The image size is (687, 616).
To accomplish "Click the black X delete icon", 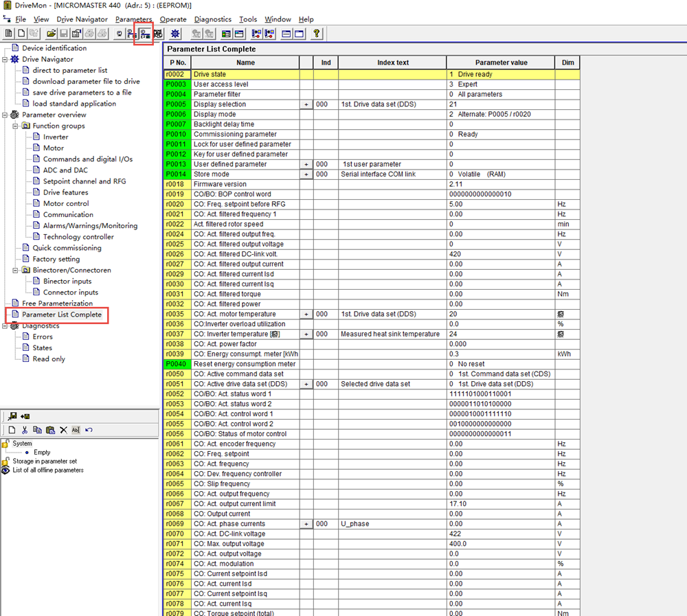I will tap(63, 430).
